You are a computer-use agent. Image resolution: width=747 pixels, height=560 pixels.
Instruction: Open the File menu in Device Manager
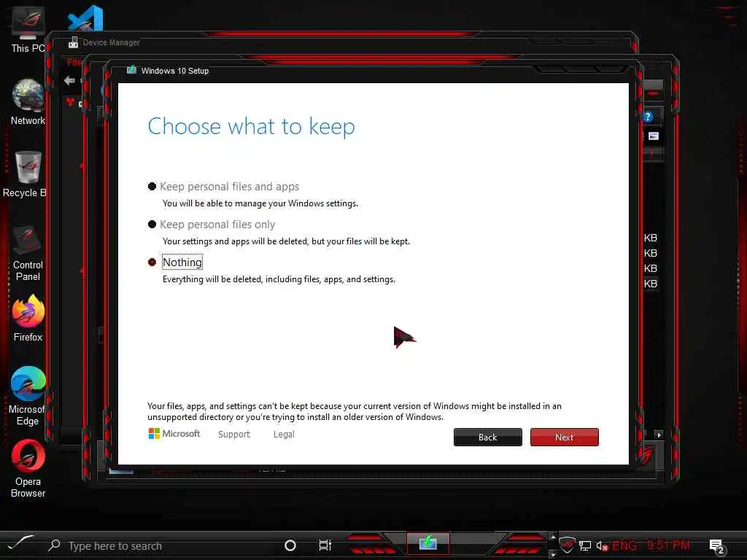tap(74, 63)
